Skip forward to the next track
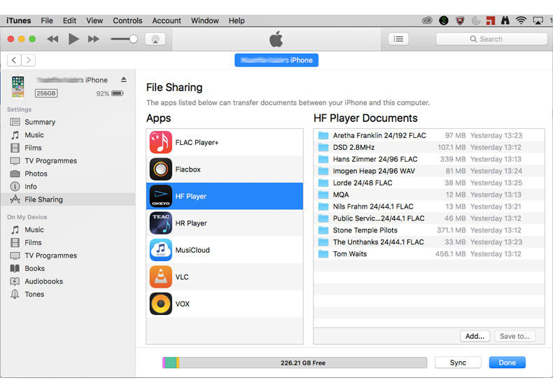The width and height of the screenshot is (553, 392). pos(94,38)
